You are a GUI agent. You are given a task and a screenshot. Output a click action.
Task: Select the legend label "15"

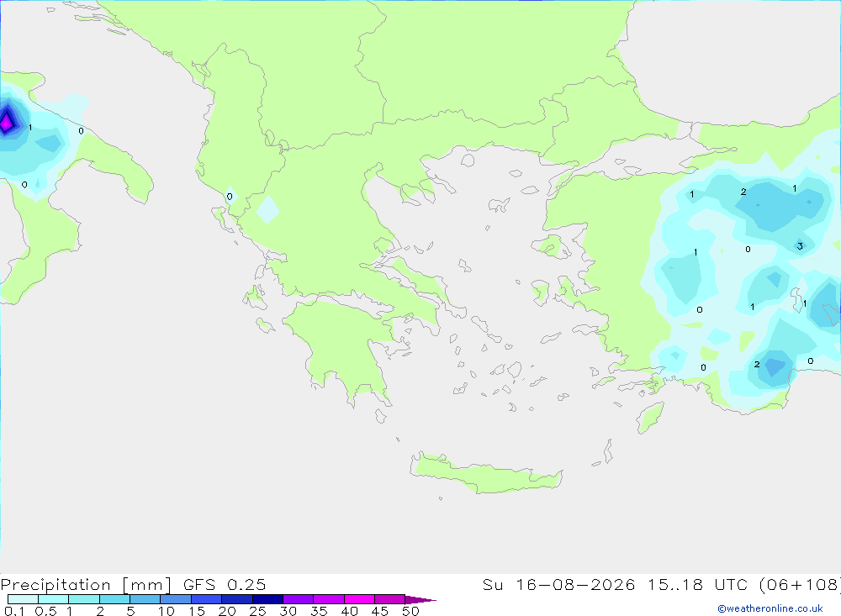[x=197, y=611]
